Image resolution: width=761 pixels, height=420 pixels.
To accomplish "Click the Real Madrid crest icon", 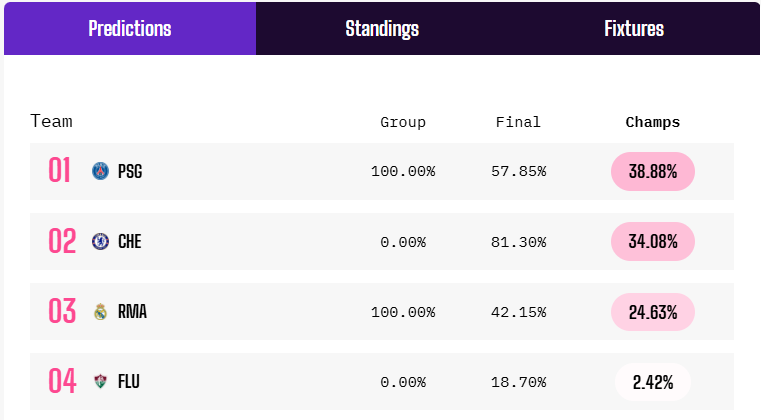I will pos(100,311).
